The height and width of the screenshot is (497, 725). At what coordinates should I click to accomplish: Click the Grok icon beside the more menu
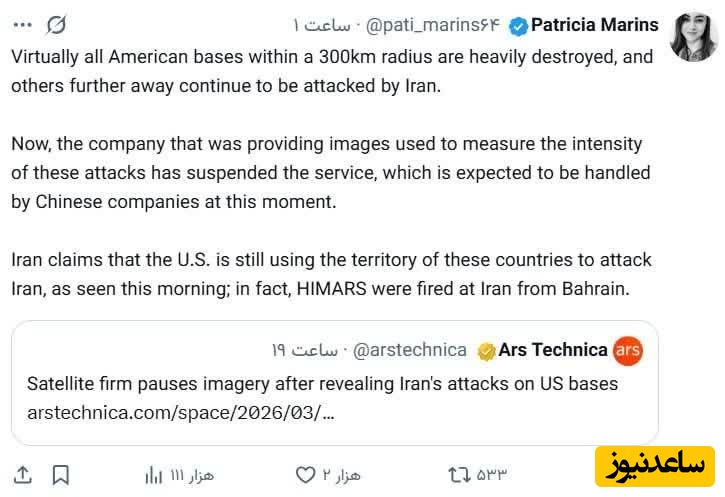click(x=58, y=25)
